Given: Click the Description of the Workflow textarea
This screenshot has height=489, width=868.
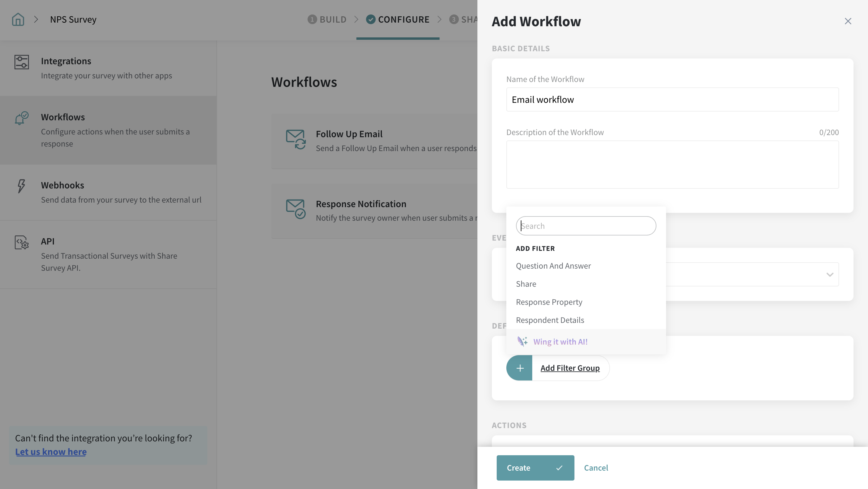Looking at the screenshot, I should 672,165.
